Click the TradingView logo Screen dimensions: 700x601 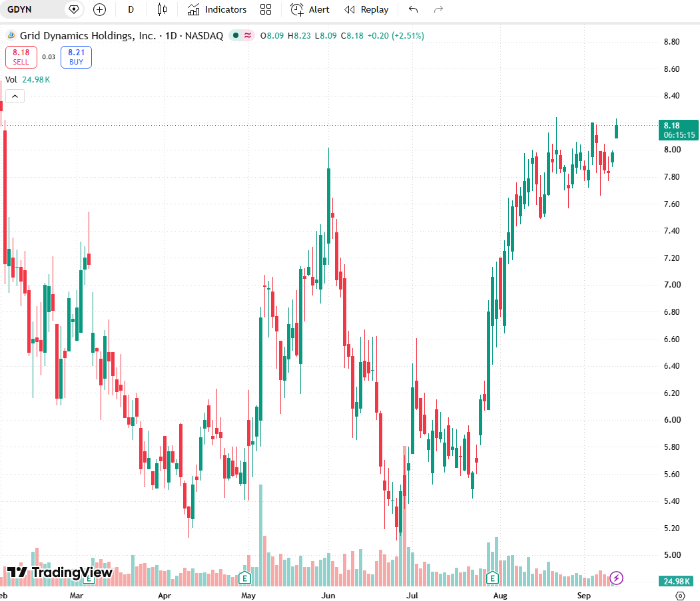[x=60, y=572]
